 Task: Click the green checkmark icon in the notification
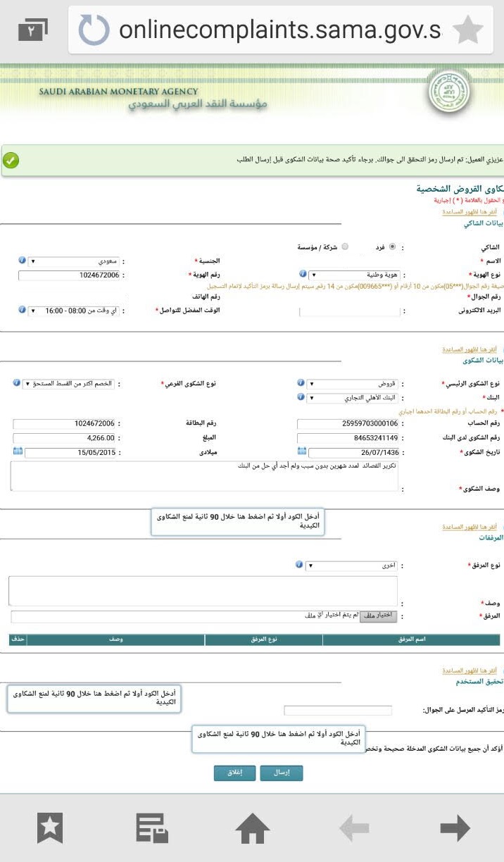[x=11, y=161]
